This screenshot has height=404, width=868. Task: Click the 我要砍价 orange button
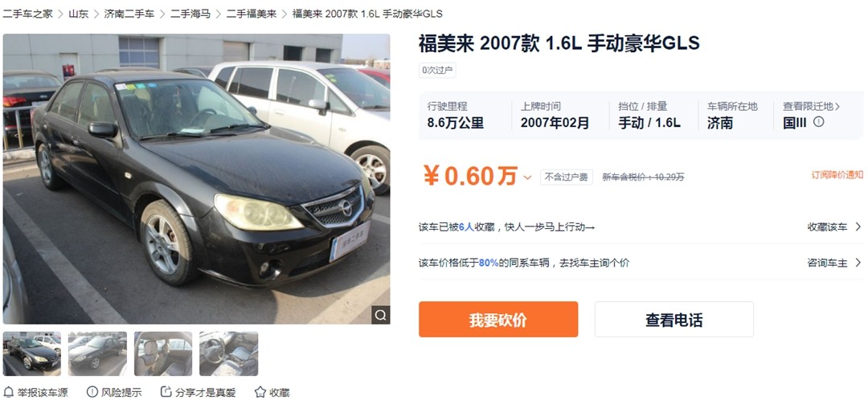tap(498, 320)
